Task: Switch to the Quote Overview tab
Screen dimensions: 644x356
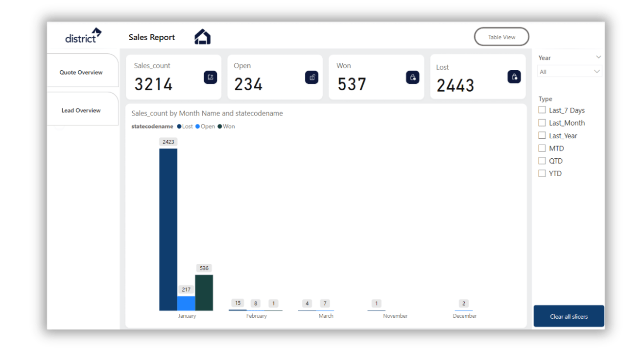Action: coord(81,72)
